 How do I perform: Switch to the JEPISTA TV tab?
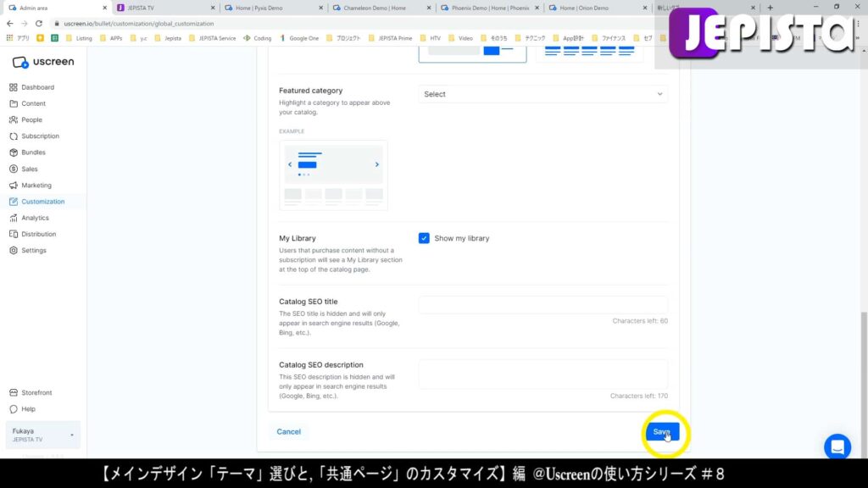[164, 8]
